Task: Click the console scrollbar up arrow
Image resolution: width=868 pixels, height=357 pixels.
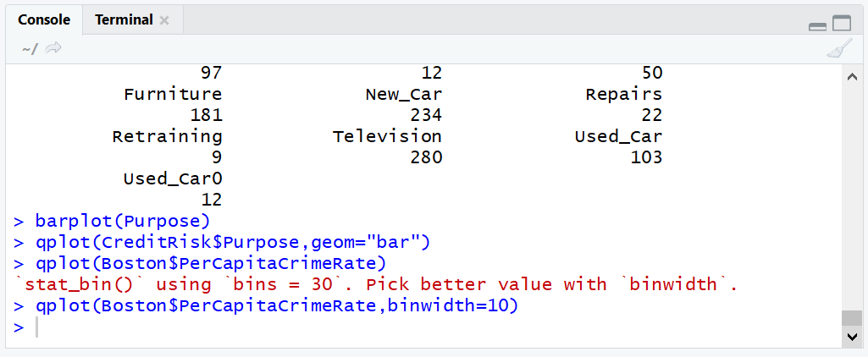Action: (852, 76)
